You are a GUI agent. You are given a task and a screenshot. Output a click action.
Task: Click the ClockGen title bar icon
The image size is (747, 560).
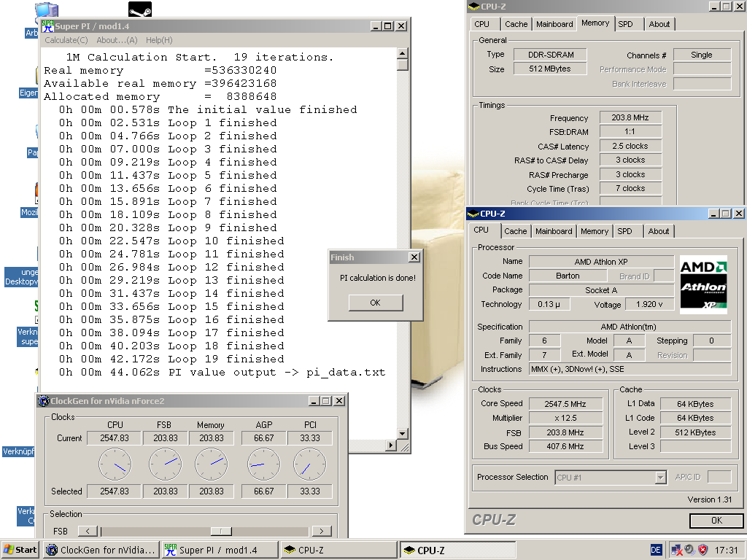pos(44,401)
